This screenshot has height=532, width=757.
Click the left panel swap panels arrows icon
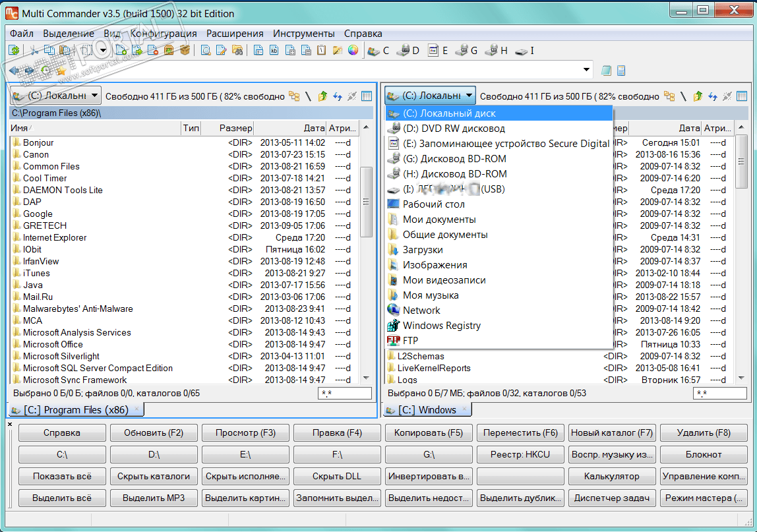(338, 96)
